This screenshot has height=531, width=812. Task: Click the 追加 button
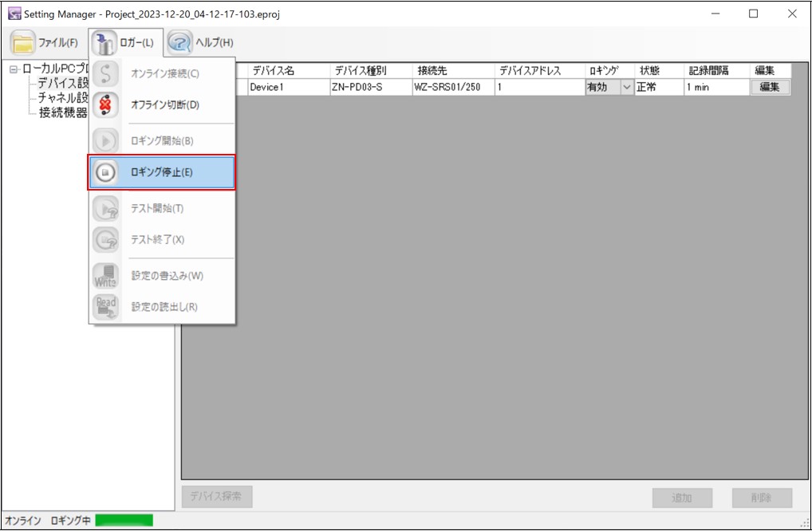click(x=682, y=496)
